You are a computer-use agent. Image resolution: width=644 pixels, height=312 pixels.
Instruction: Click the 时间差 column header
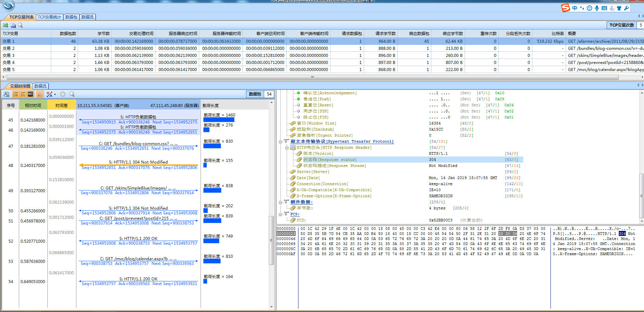(62, 105)
